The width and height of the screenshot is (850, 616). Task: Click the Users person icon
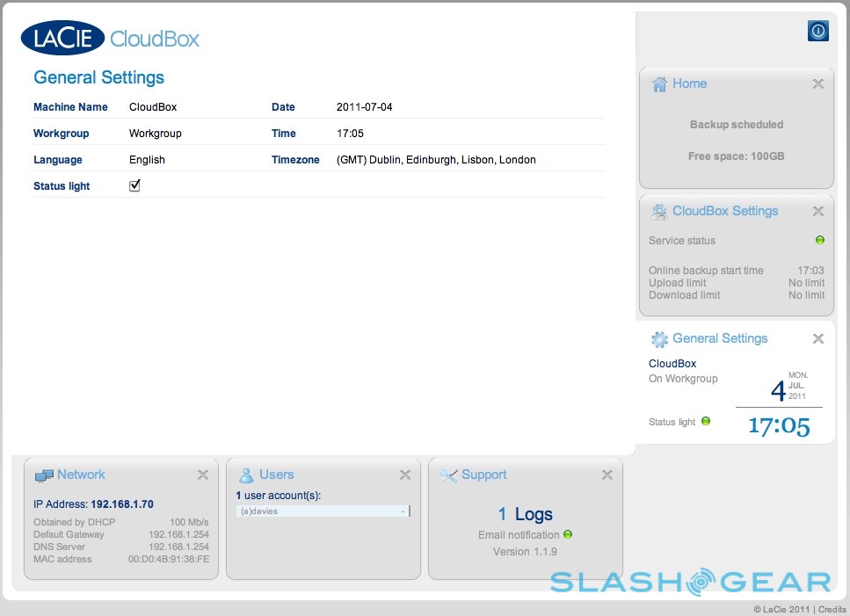(x=247, y=475)
